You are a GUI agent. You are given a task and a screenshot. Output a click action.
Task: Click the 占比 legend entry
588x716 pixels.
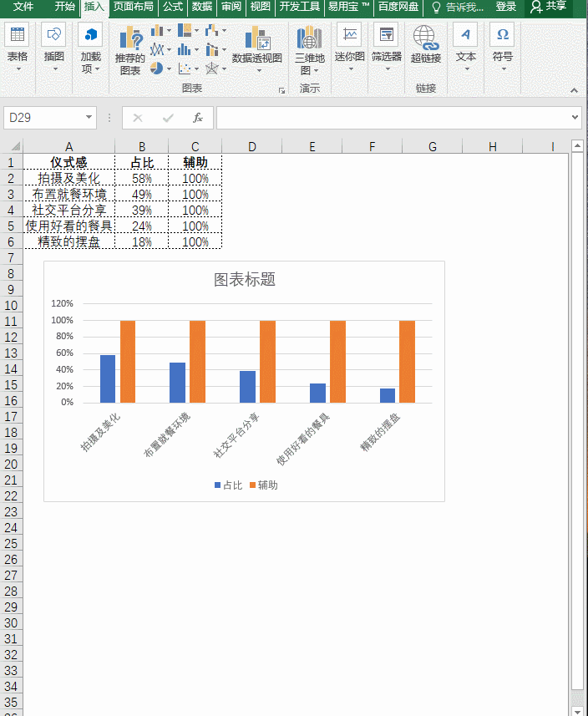[228, 485]
